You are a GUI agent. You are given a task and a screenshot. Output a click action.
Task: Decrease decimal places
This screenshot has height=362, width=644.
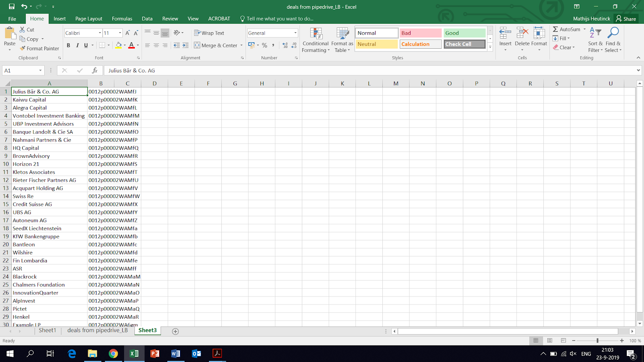point(294,45)
